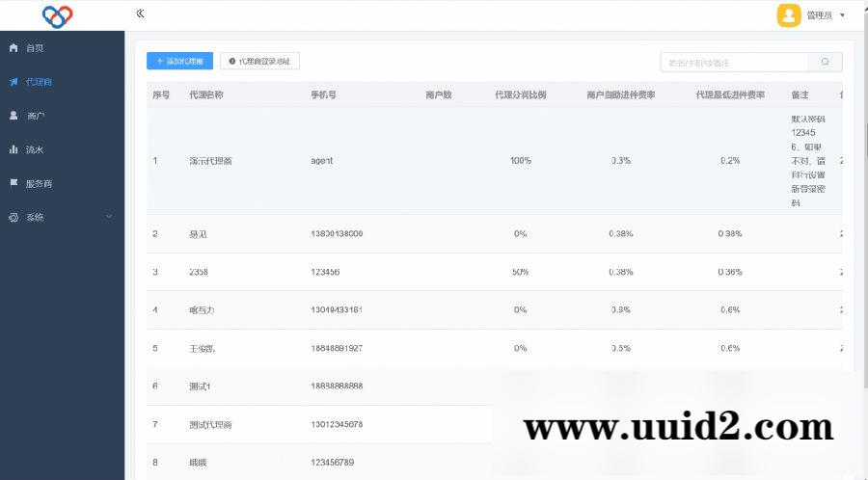Viewport: 868px width, 480px height.
Task: Click the 备注 column header
Action: [800, 95]
